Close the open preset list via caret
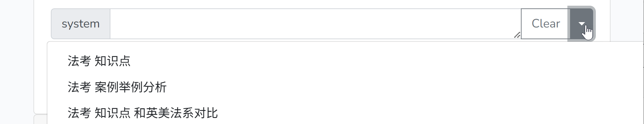644x124 pixels. point(581,24)
